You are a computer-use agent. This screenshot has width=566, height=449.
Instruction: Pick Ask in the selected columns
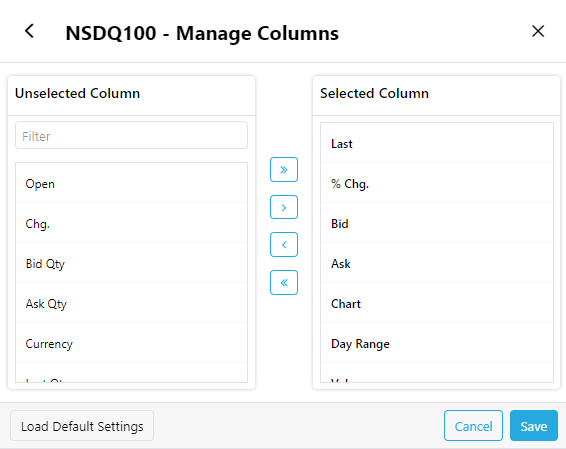[x=437, y=263]
